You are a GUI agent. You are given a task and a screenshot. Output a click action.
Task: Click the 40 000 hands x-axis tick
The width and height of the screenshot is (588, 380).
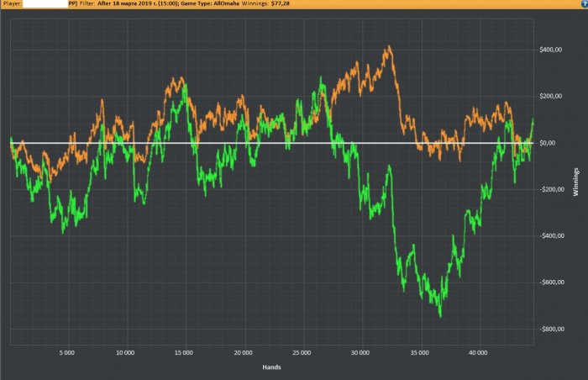[478, 353]
